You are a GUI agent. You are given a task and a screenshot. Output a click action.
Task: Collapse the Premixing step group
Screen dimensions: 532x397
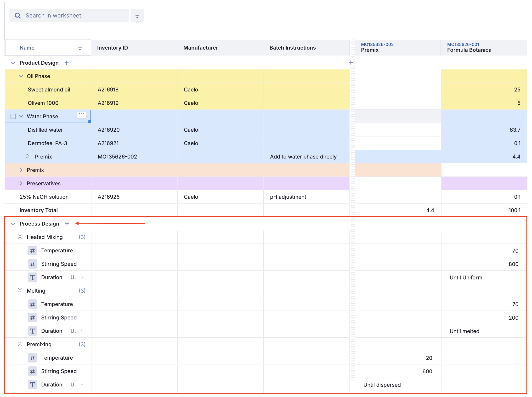pos(20,344)
